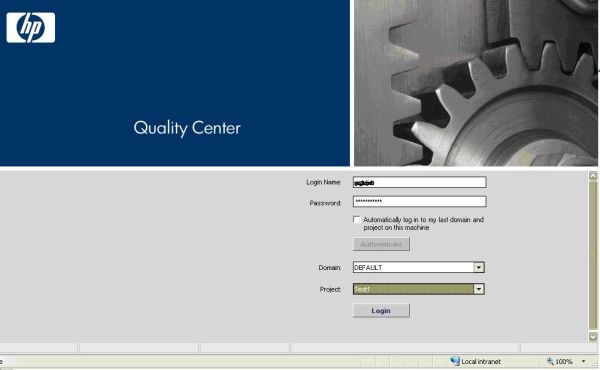The image size is (600, 370).
Task: Click the gears banner image
Action: click(x=476, y=83)
